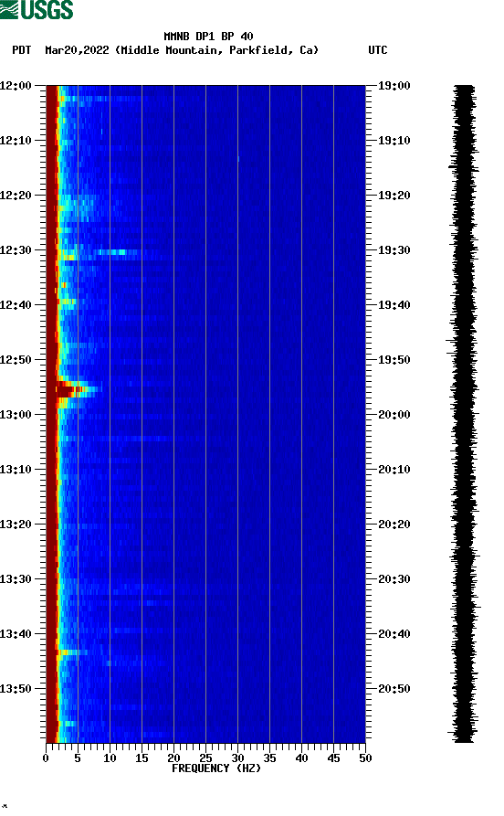
Task: Click the "Parkfield, Ca)" location text
Action: 274,50
